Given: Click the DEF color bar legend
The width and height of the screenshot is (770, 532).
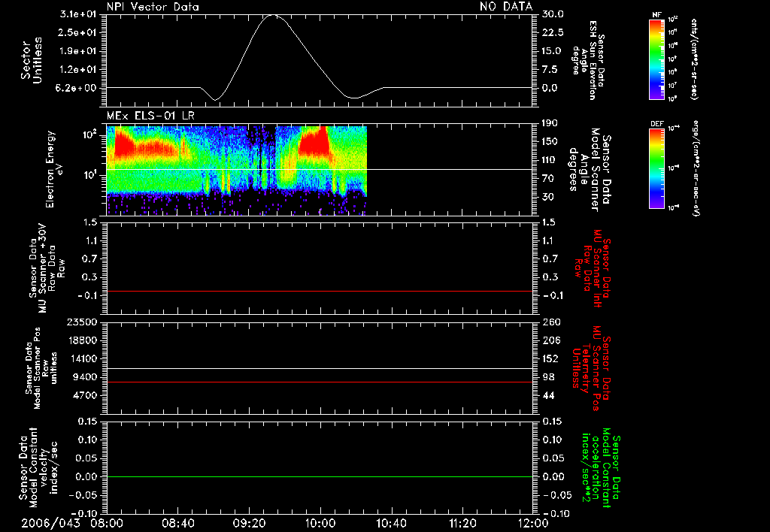Looking at the screenshot, I should (x=657, y=168).
